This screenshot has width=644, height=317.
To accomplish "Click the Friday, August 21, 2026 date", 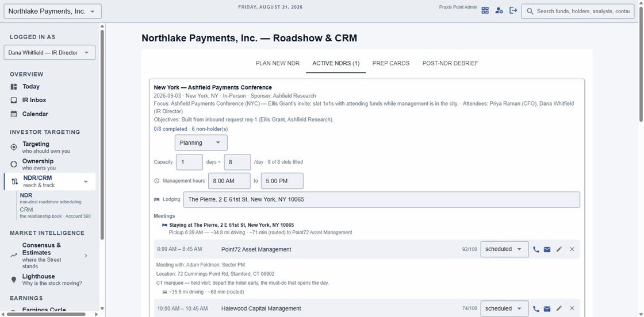I will click(270, 6).
